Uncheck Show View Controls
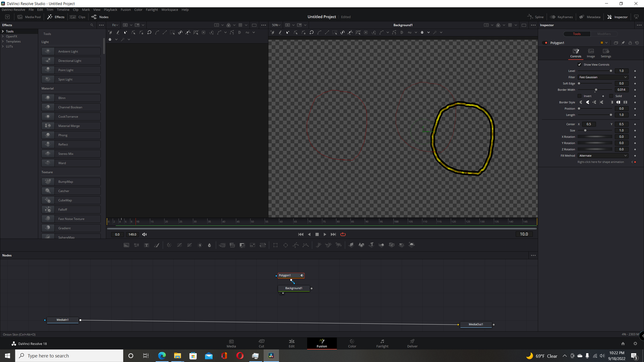Screen dimensions: 644x362 tap(579, 65)
